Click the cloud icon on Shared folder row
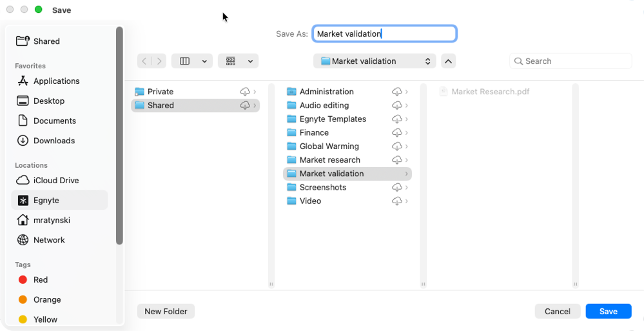 coord(245,105)
